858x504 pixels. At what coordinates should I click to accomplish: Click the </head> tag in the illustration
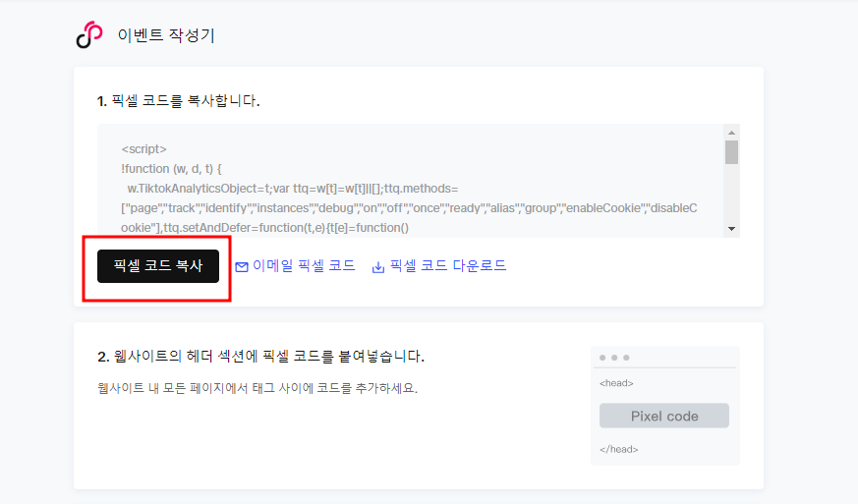pos(619,449)
